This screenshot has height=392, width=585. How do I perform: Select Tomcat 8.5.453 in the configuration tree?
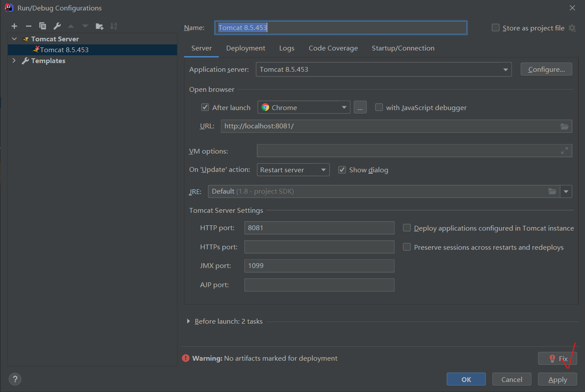[92, 50]
